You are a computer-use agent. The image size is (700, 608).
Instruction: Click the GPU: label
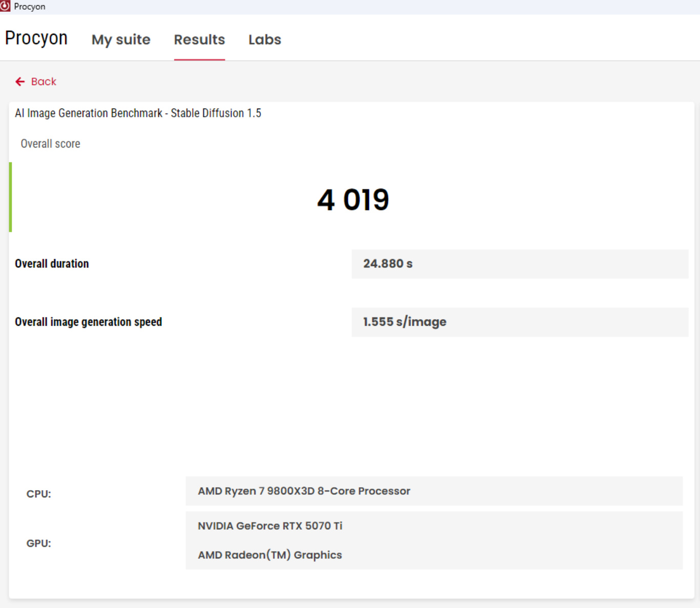click(x=39, y=543)
